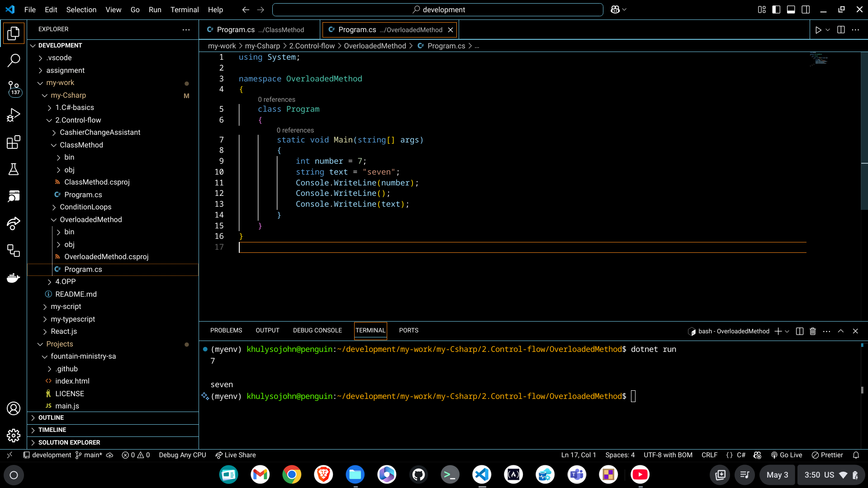Open the Extensions view
This screenshot has height=488, width=868.
click(14, 142)
